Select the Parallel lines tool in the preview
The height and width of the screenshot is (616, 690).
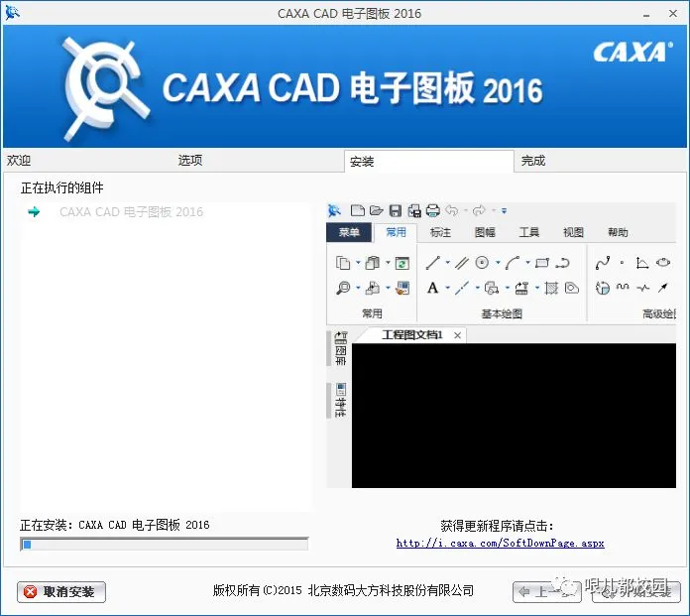click(461, 263)
